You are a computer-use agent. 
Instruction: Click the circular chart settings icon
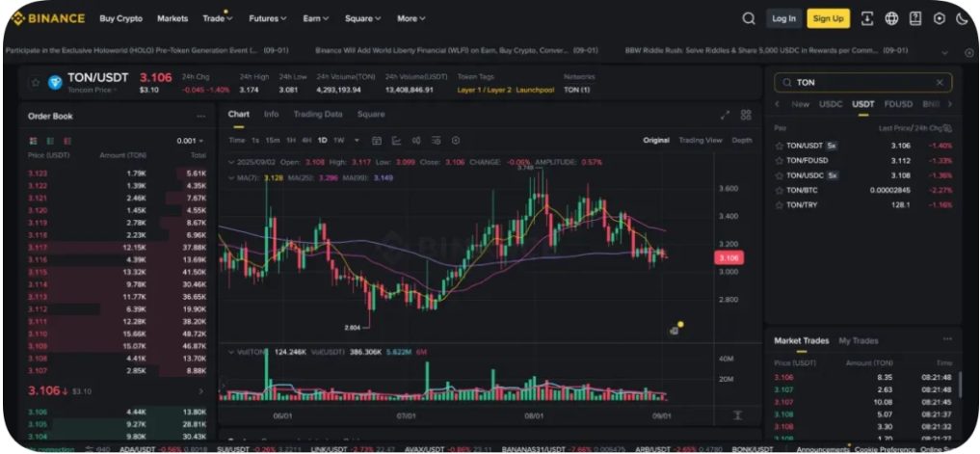(456, 140)
